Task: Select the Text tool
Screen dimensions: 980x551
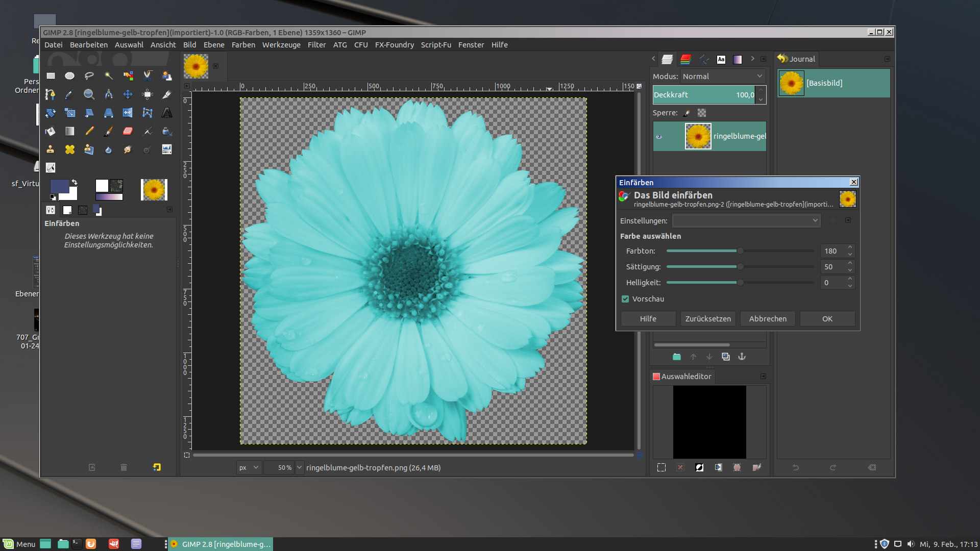Action: 167,113
